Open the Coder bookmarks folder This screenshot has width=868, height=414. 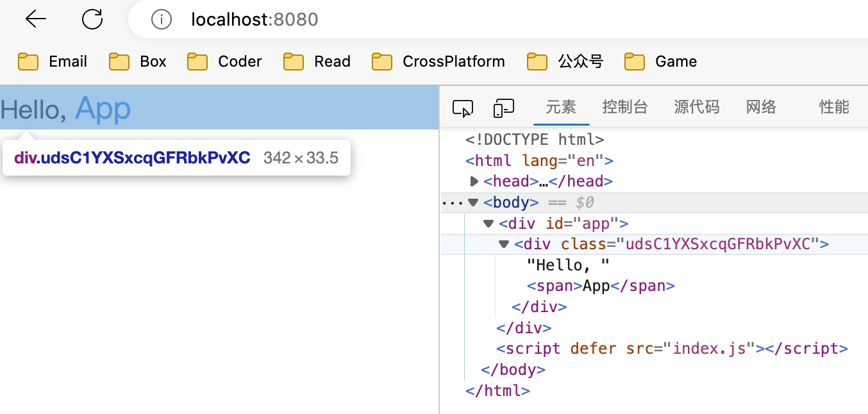tap(224, 62)
